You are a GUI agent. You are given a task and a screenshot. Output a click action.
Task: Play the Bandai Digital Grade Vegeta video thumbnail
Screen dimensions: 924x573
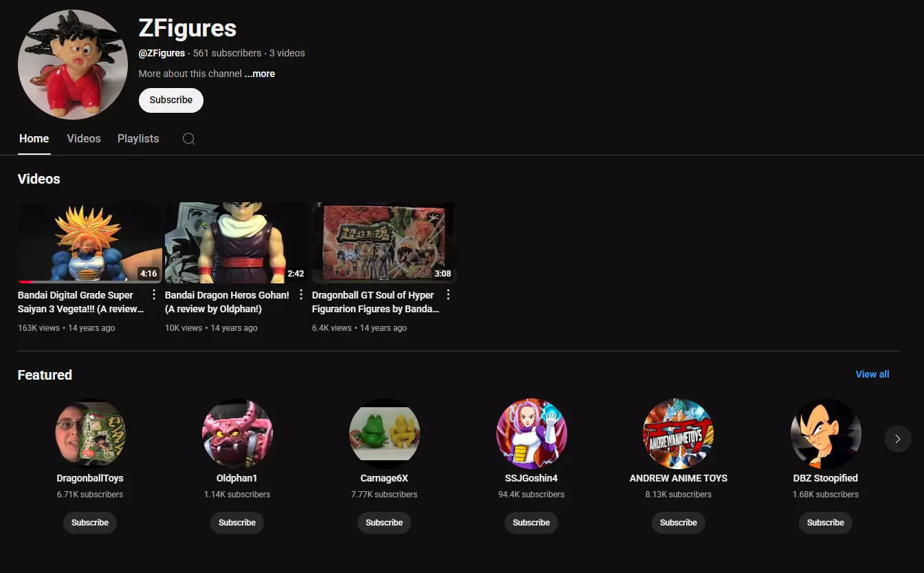point(90,243)
